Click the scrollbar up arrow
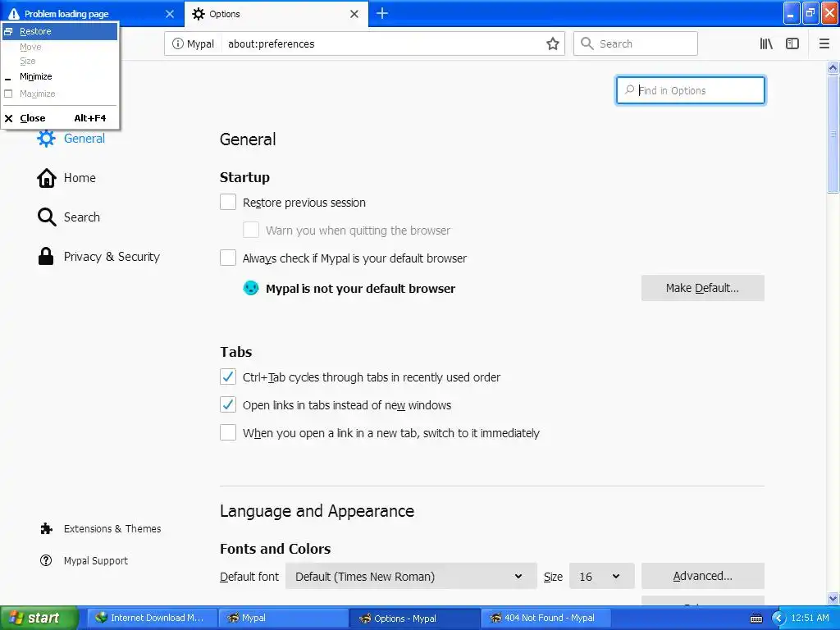 (833, 67)
